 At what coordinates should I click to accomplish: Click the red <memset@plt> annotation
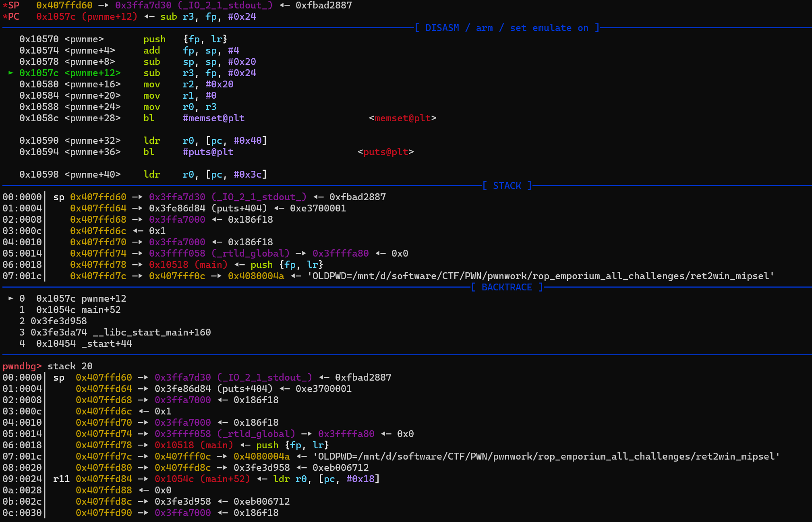(403, 118)
